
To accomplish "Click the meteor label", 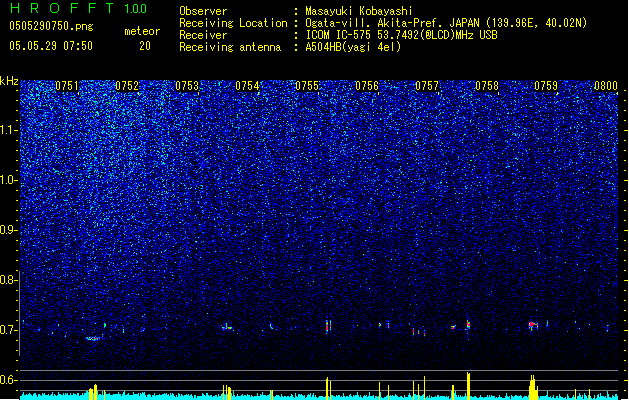I will coord(142,31).
